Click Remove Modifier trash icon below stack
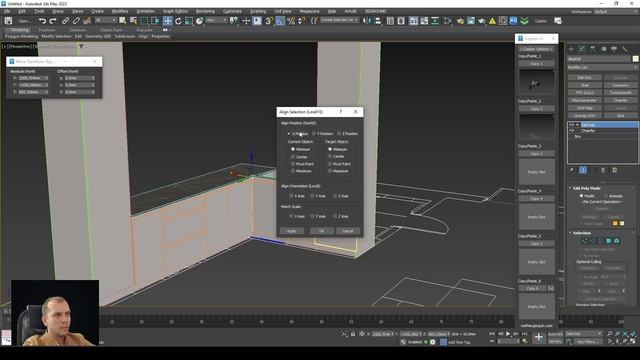Viewport: 640px width, 360px height. 603,170
